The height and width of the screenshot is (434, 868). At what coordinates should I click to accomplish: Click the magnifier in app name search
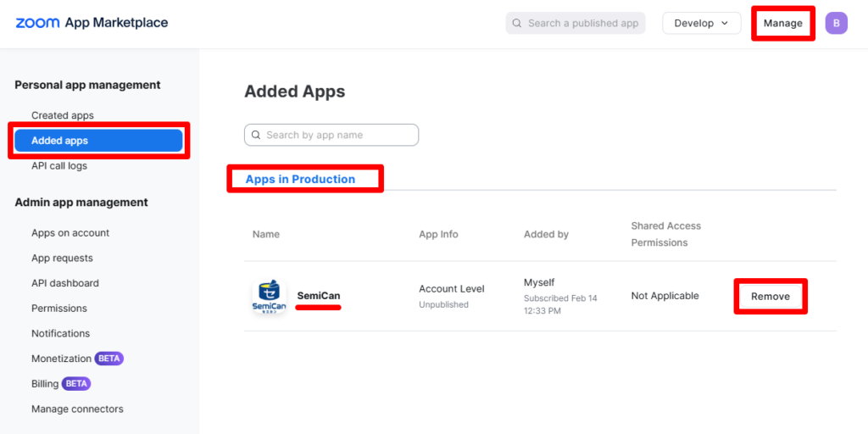click(x=256, y=135)
